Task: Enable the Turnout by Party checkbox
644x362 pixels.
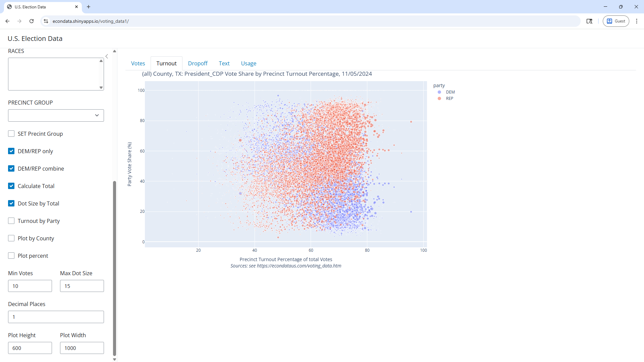Action: coord(11,221)
